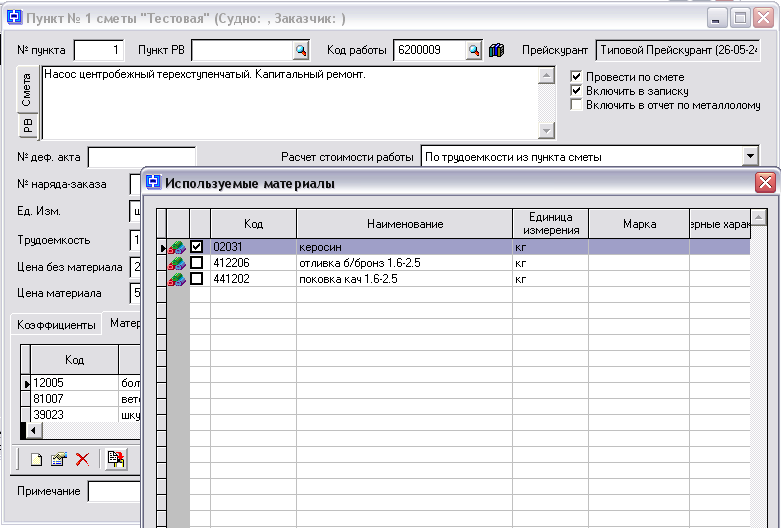Check the box for поковка кач row
The width and height of the screenshot is (781, 528).
click(x=197, y=278)
